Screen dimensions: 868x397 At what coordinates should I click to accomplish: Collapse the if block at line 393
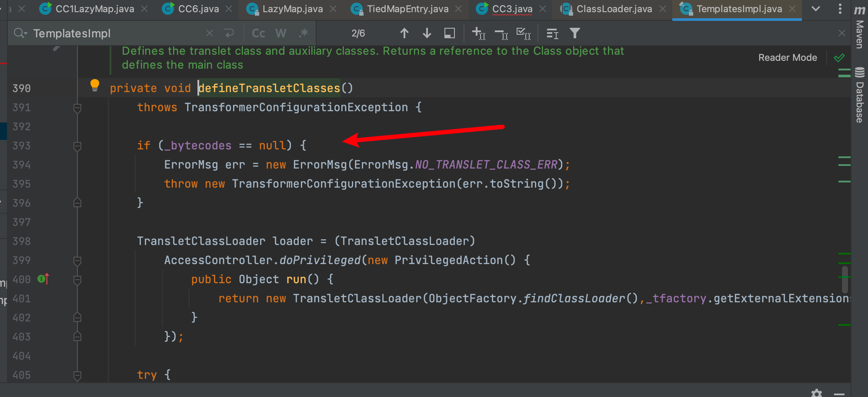pyautogui.click(x=77, y=146)
